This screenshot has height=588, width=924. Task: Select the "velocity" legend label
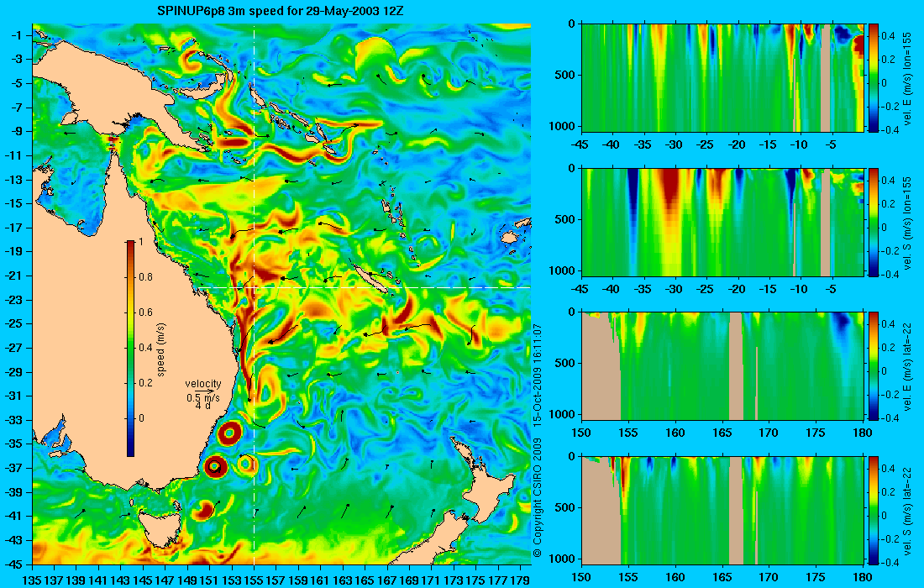203,384
